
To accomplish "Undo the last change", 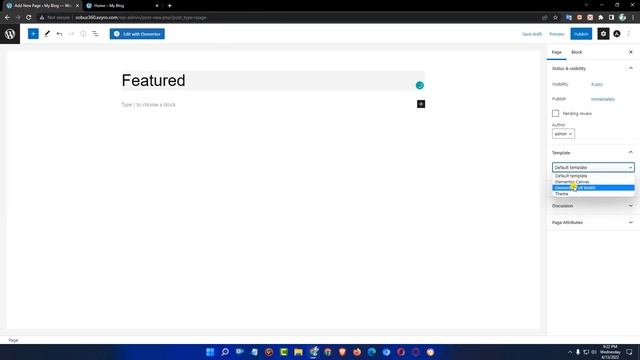I will point(60,34).
